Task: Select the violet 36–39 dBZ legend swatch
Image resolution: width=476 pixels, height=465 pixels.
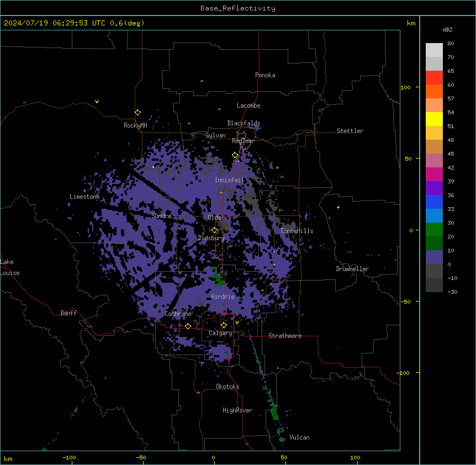Action: point(434,188)
